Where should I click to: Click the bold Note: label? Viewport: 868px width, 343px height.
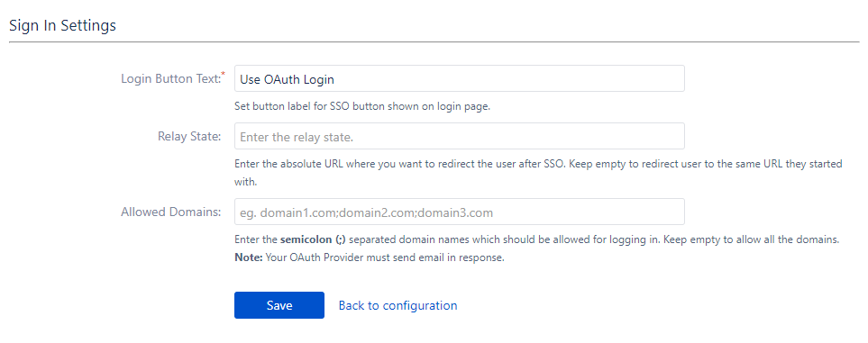point(249,257)
